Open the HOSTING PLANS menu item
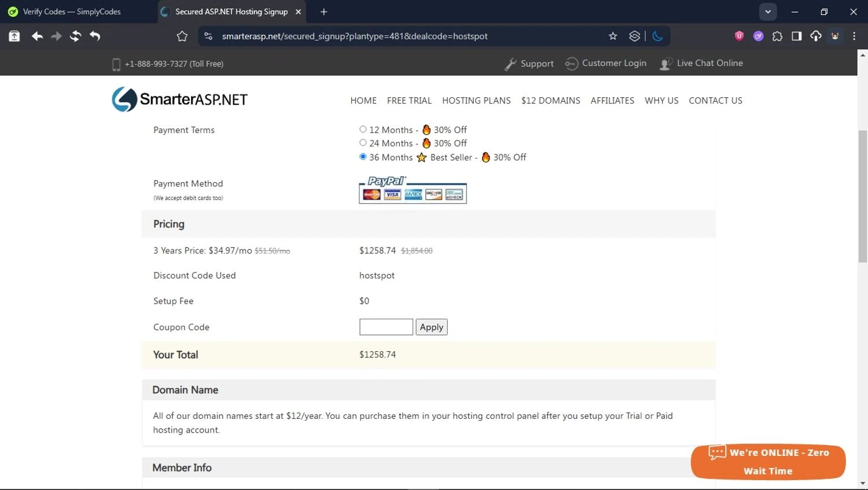Viewport: 868px width, 490px height. (476, 101)
